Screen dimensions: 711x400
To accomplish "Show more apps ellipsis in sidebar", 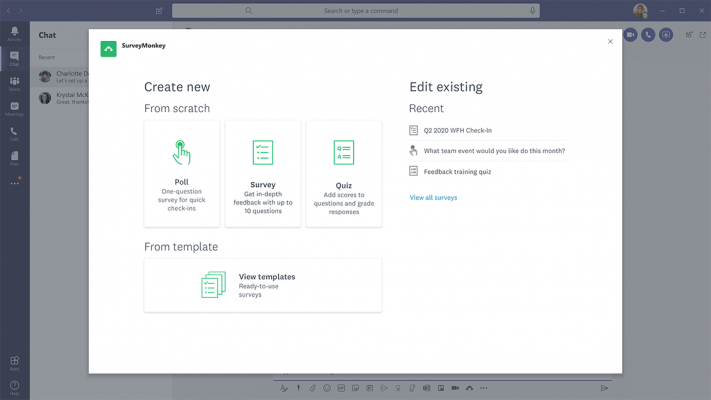I will click(15, 183).
